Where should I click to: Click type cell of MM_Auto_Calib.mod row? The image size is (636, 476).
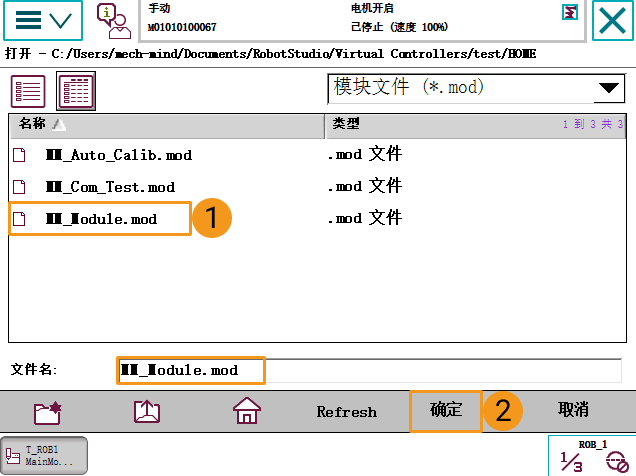pyautogui.click(x=364, y=154)
